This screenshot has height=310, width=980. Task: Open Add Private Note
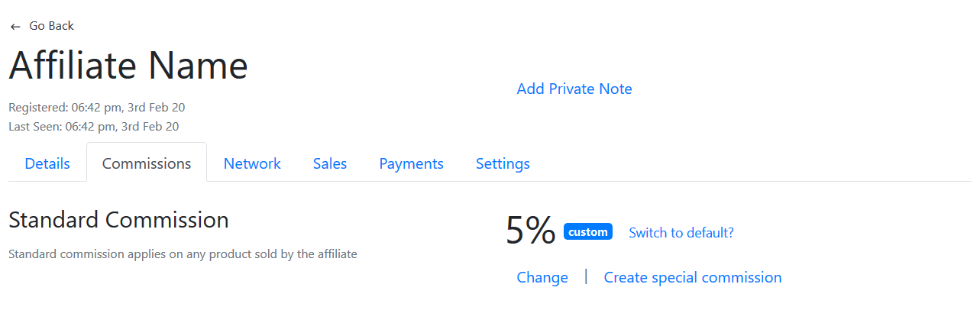[x=574, y=89]
